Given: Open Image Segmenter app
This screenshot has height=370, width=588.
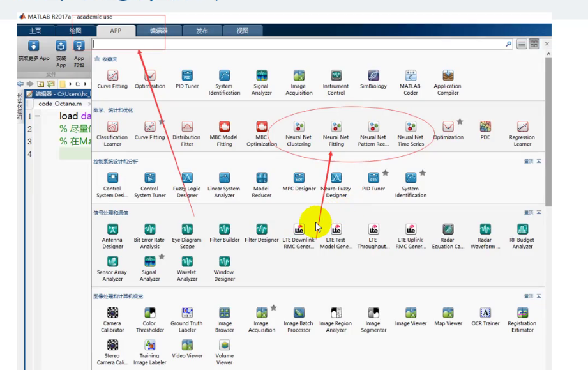Looking at the screenshot, I should point(373,320).
